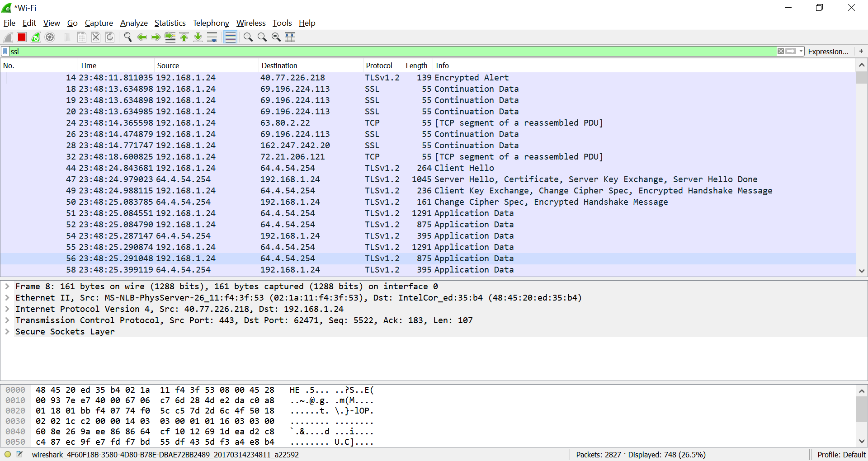
Task: Go back in packet history
Action: coord(142,37)
